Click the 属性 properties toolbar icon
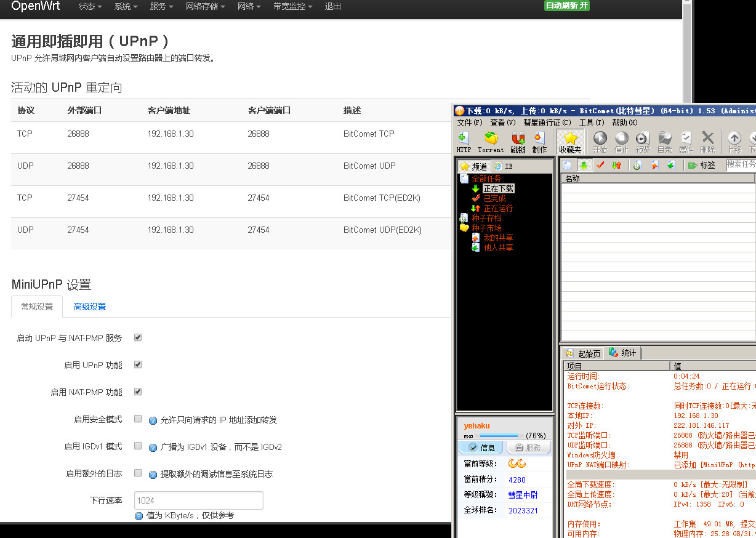Viewport: 756px width, 538px height. click(x=686, y=142)
